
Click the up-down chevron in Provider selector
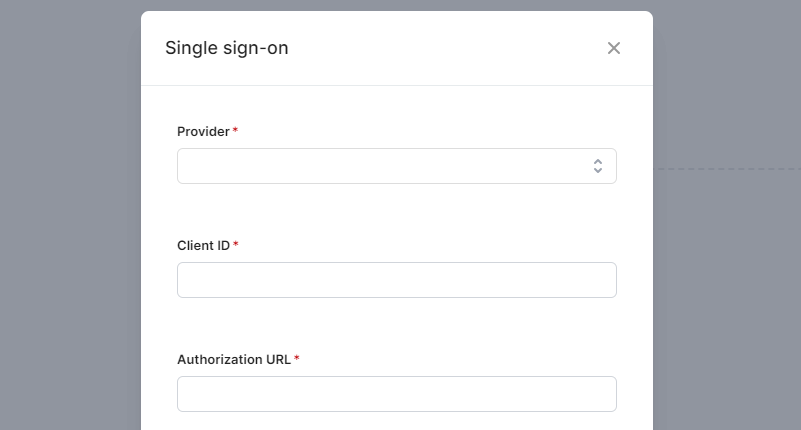tap(597, 166)
